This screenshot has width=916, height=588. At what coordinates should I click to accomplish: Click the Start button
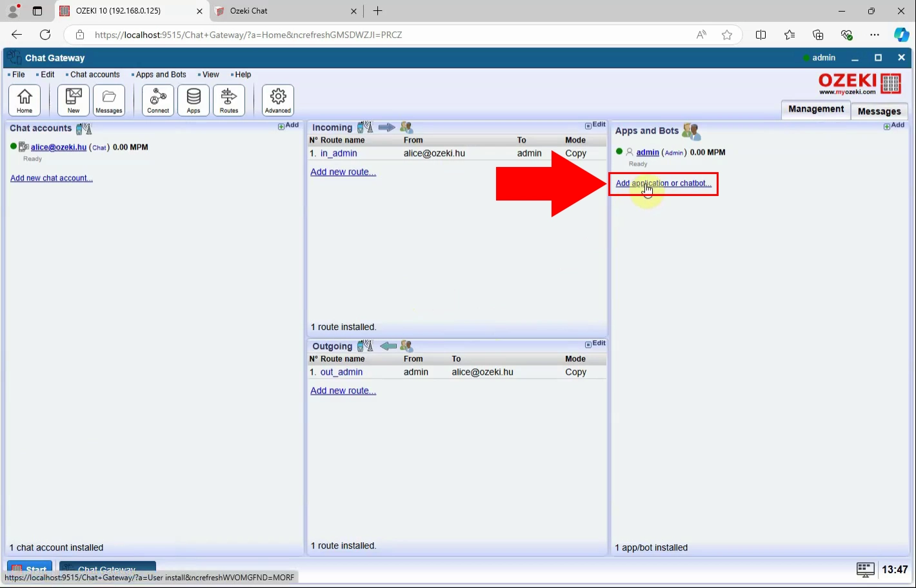coord(30,568)
